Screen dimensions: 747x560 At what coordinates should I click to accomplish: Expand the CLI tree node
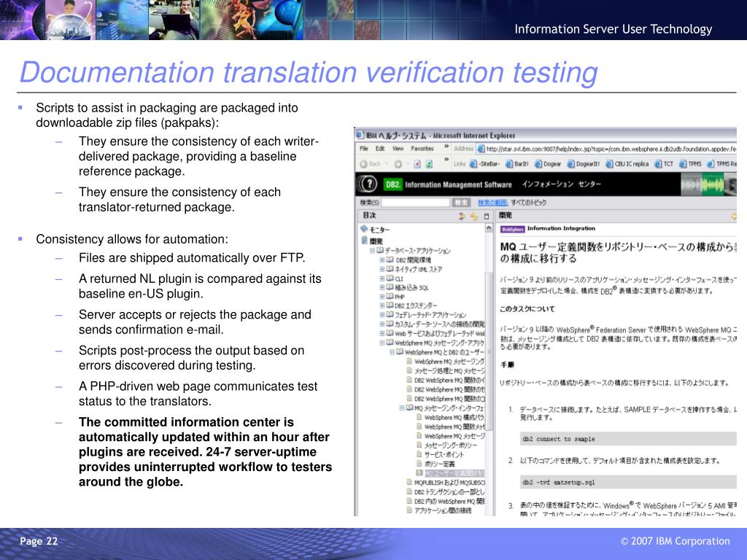click(382, 279)
